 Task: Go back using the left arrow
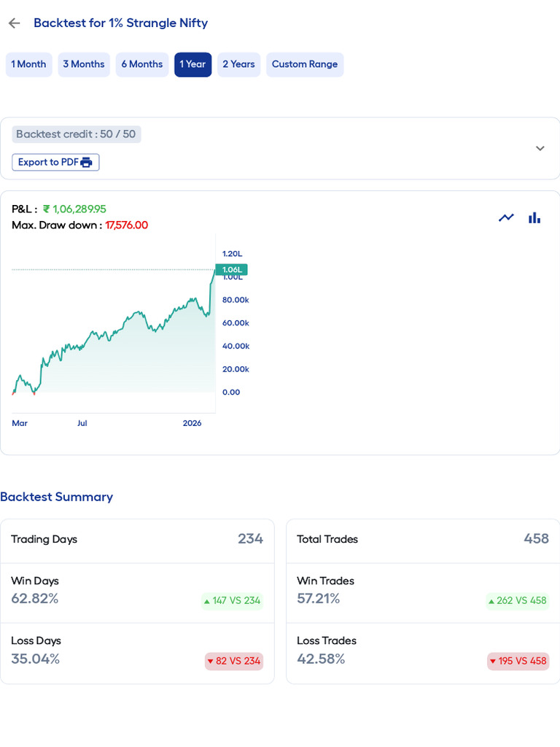pyautogui.click(x=15, y=23)
